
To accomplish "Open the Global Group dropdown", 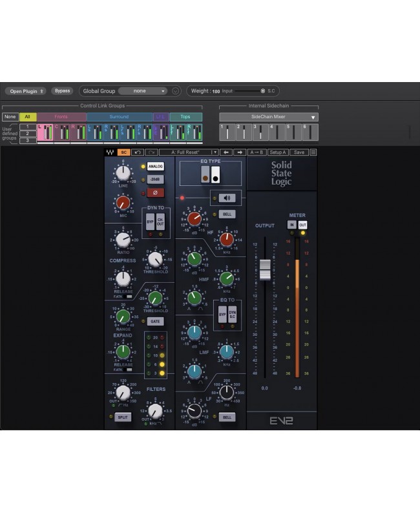I will [x=143, y=91].
